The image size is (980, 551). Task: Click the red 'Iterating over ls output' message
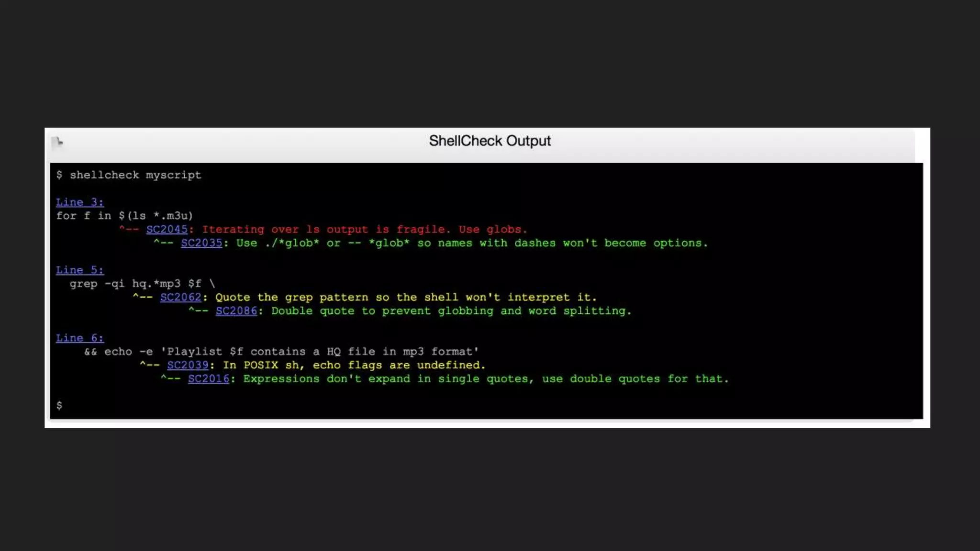(x=364, y=230)
